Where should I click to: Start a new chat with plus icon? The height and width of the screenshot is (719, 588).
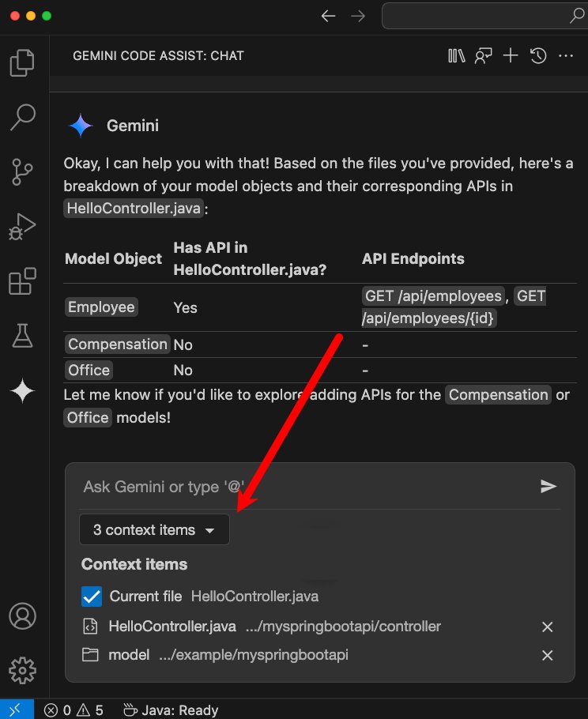click(511, 55)
